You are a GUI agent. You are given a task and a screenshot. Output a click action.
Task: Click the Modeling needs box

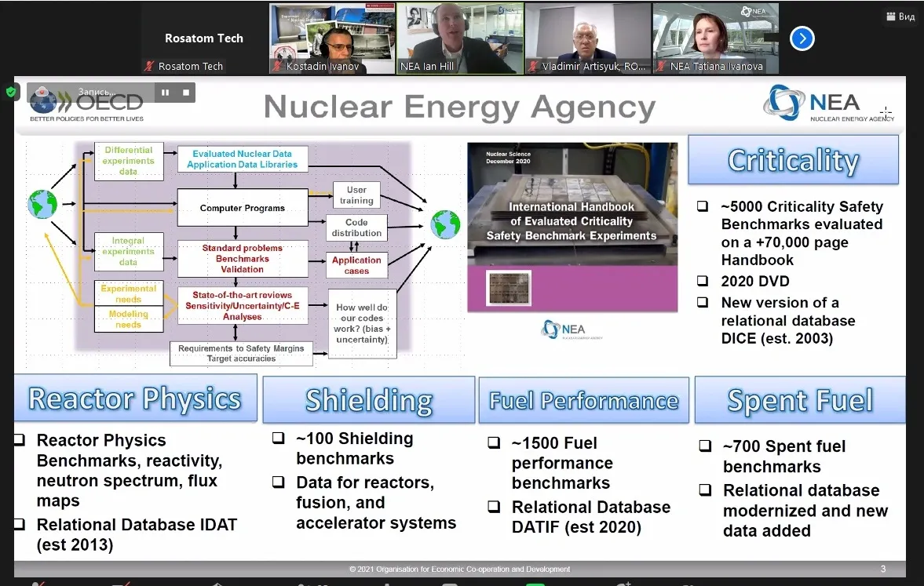pyautogui.click(x=129, y=319)
